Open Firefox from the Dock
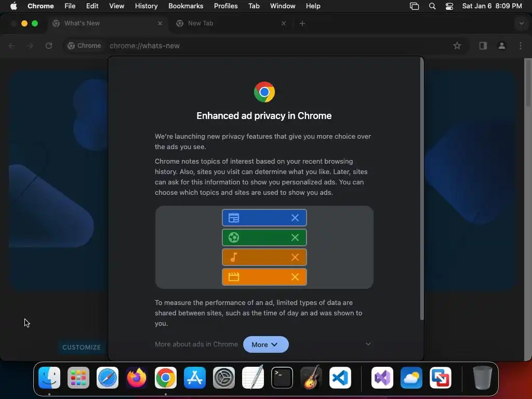532x399 pixels. click(x=137, y=378)
